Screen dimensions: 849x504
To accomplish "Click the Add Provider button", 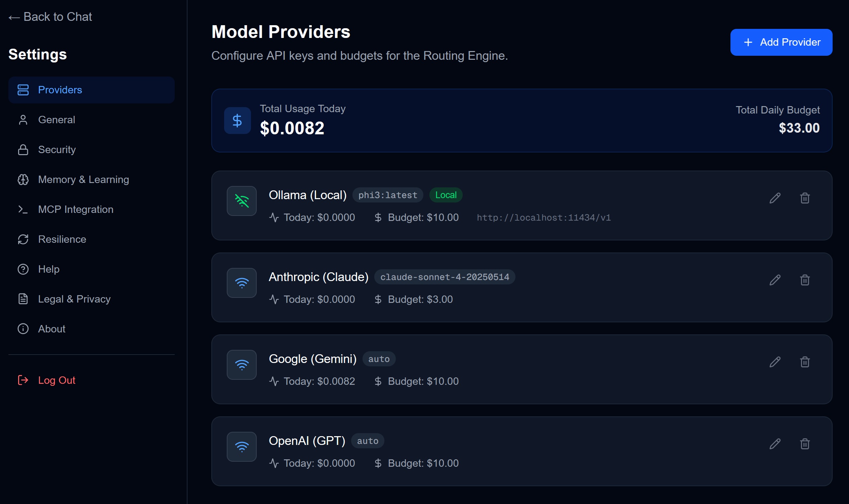I will coord(781,42).
